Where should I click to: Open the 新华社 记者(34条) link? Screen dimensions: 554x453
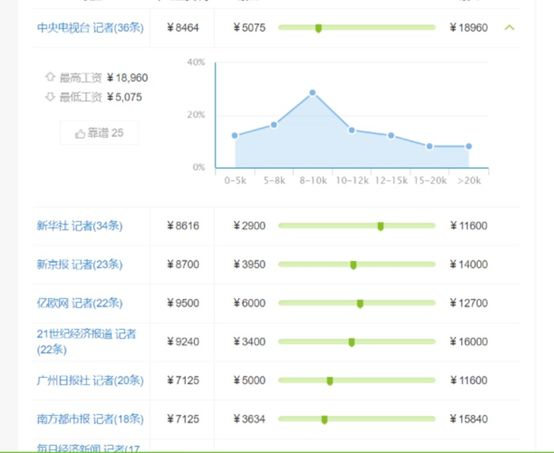(79, 225)
